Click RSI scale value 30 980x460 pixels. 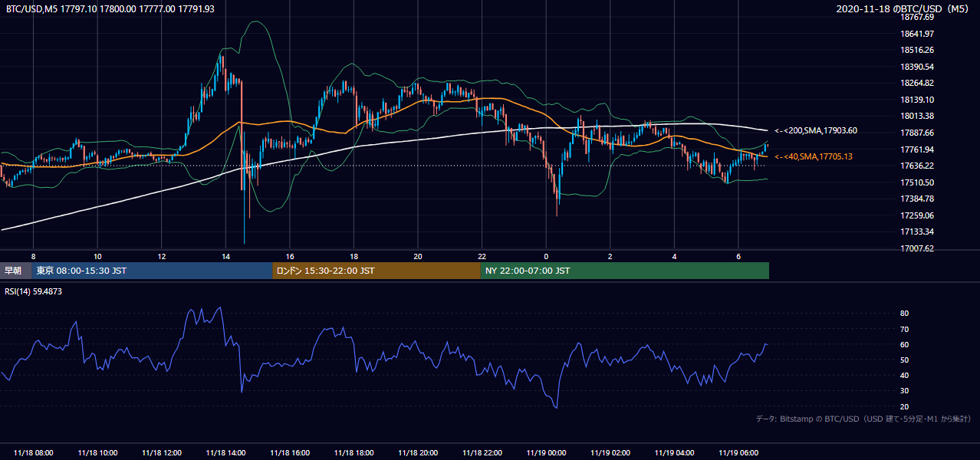[x=904, y=391]
